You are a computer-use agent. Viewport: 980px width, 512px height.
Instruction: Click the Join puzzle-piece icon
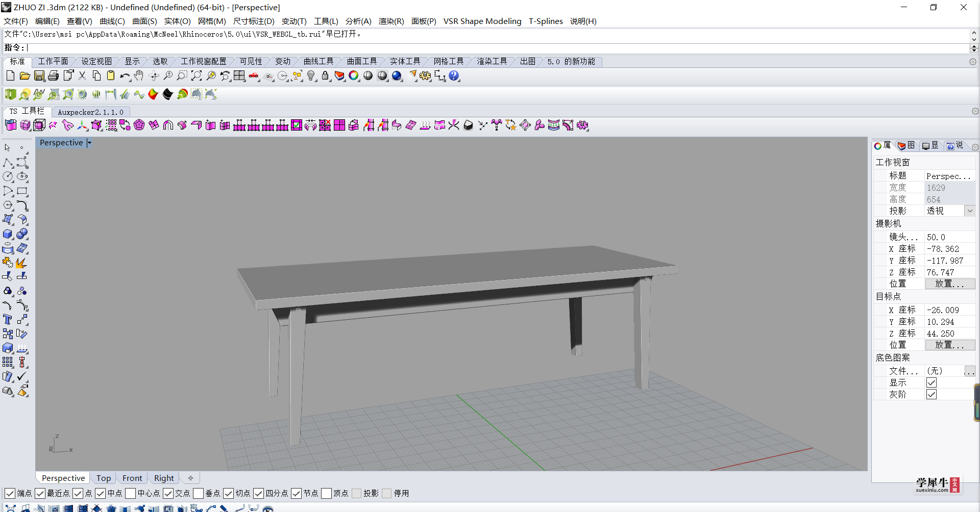pyautogui.click(x=8, y=263)
